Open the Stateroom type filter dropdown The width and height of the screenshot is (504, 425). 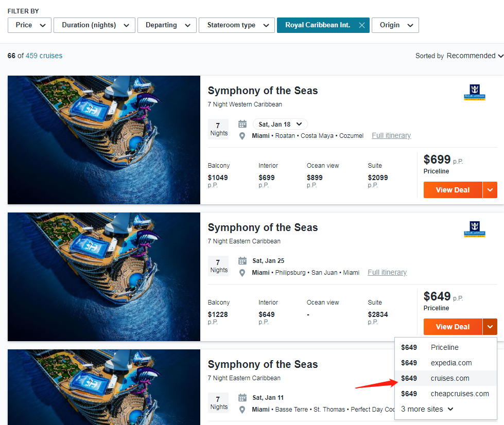[x=237, y=25]
